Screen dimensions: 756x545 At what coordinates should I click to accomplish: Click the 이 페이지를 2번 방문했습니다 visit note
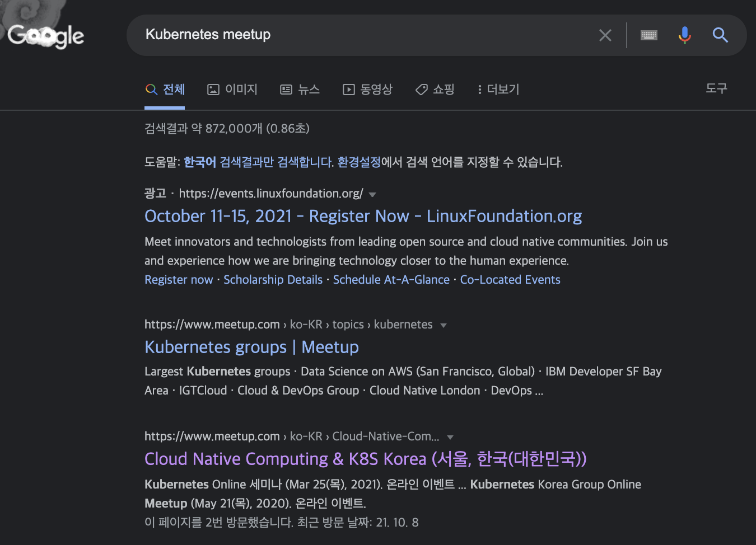point(281,523)
